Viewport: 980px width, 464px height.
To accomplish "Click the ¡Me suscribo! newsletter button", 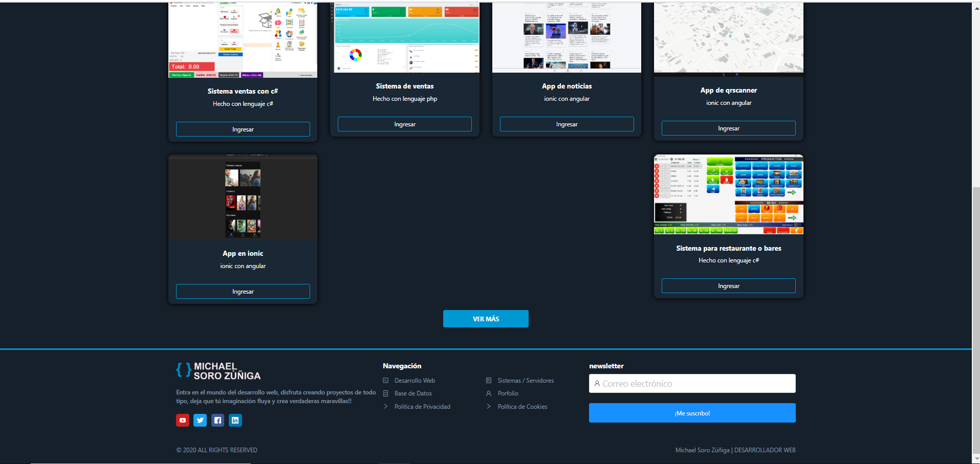I will pyautogui.click(x=692, y=413).
